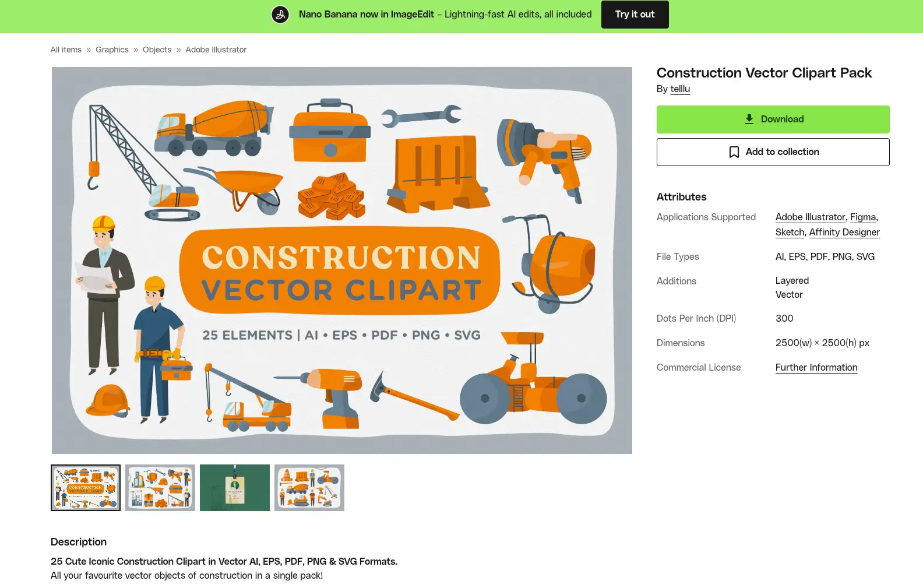Select the green ID badge thumbnail
This screenshot has height=588, width=923.
[235, 488]
